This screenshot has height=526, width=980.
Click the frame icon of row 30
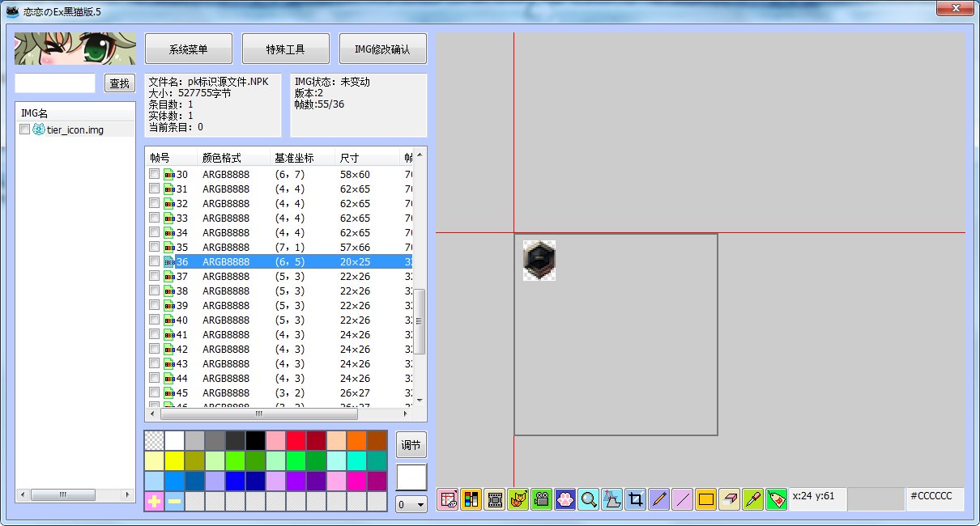click(x=169, y=174)
